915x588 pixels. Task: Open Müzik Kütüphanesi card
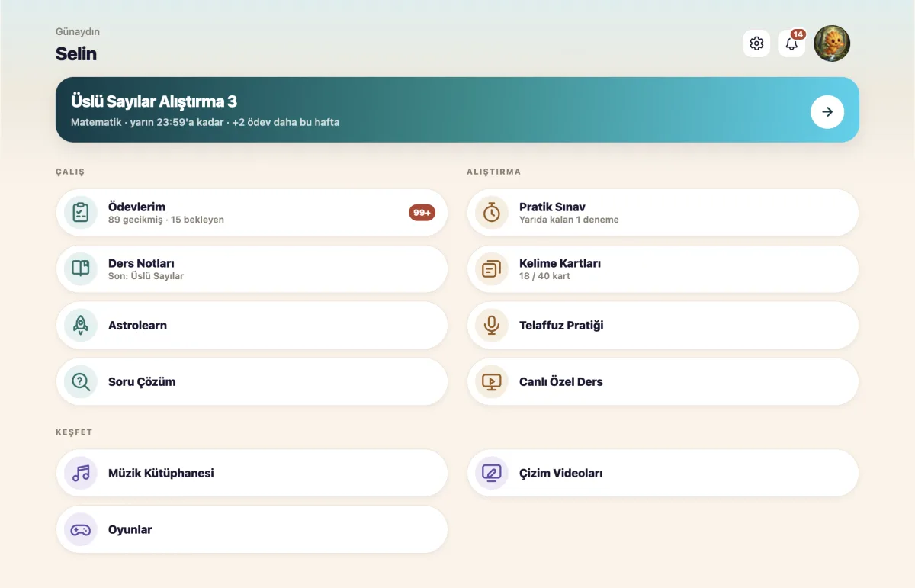point(252,474)
